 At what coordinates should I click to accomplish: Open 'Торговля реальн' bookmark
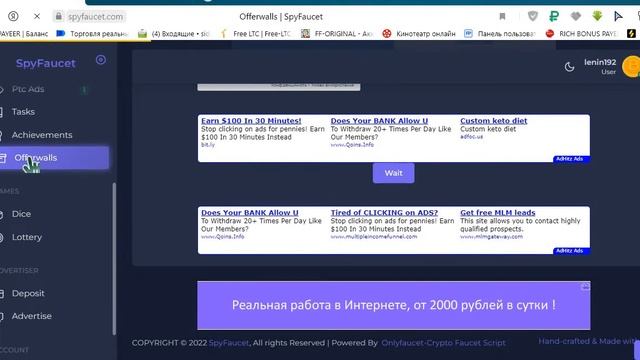pyautogui.click(x=92, y=34)
